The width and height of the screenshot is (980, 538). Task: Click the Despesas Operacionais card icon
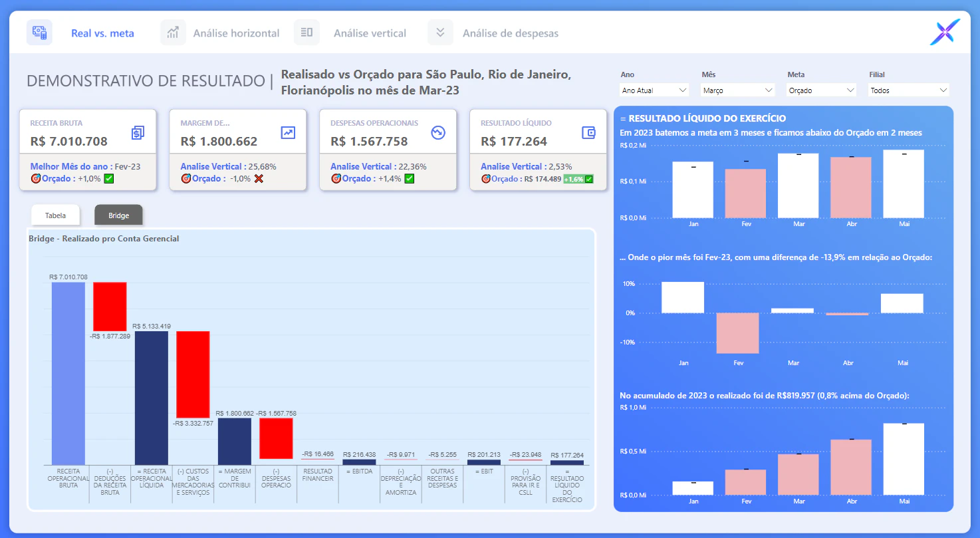tap(437, 132)
